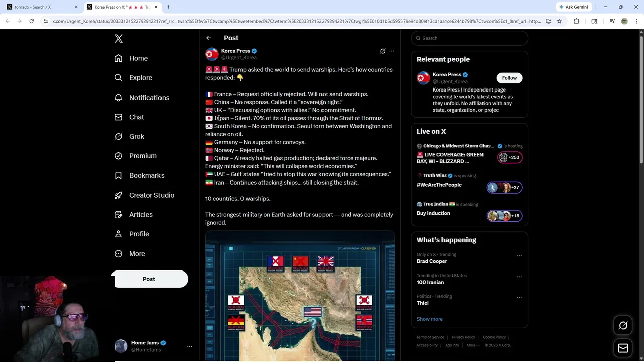Click the Grok icon on the post header

click(x=383, y=51)
